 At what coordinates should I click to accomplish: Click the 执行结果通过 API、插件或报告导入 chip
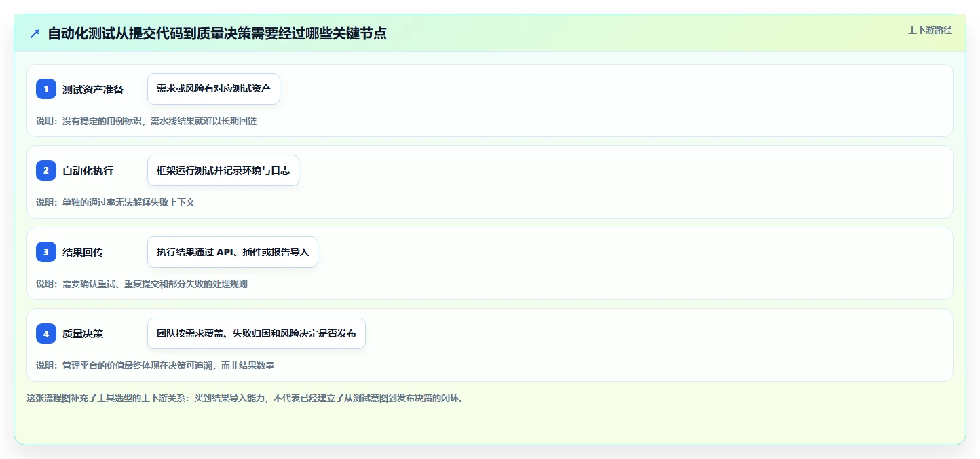coord(233,252)
